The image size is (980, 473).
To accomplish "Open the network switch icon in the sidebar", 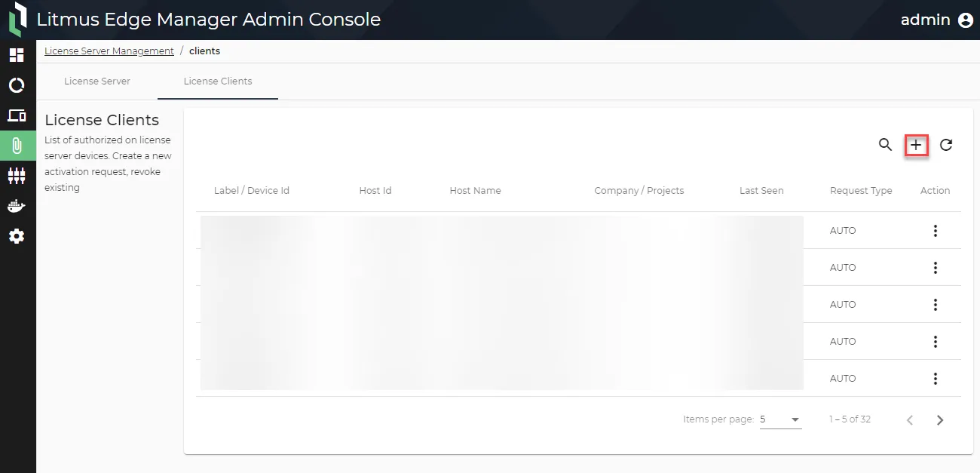I will [17, 176].
